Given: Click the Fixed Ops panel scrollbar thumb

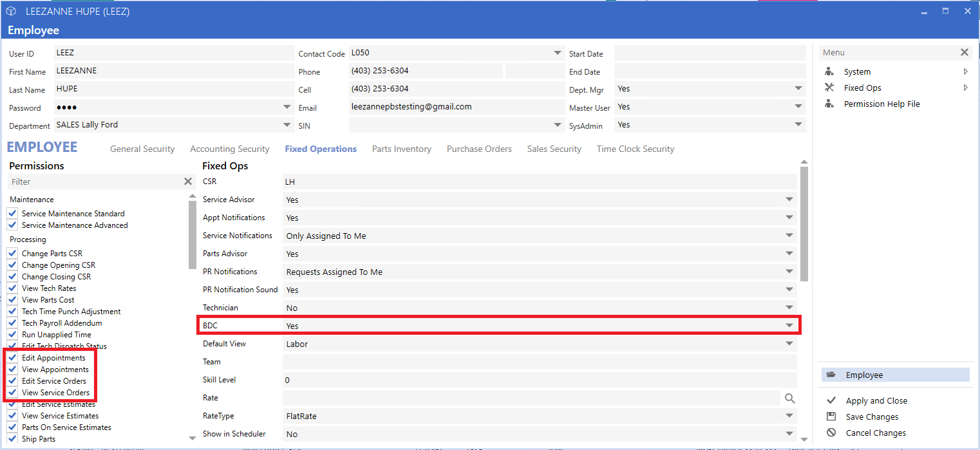Looking at the screenshot, I should (804, 223).
